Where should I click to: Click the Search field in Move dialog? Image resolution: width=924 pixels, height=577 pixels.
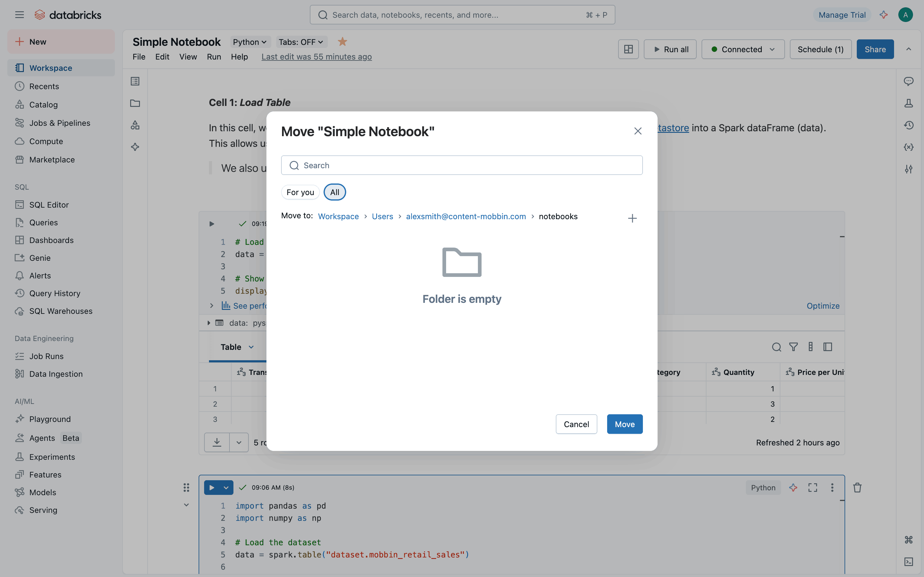coord(462,165)
